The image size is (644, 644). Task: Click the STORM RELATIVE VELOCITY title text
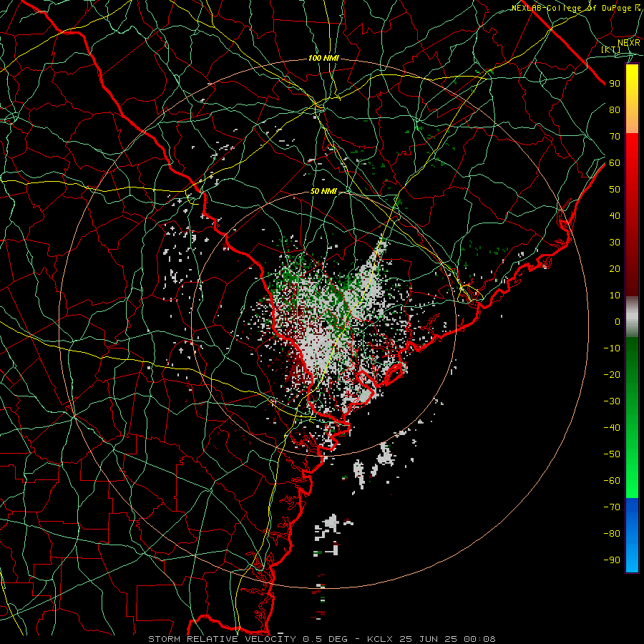point(223,639)
